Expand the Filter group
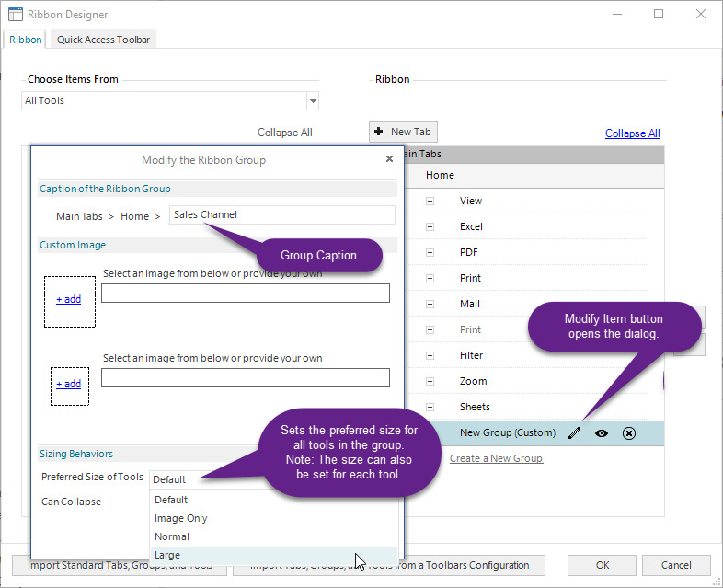This screenshot has width=723, height=588. coord(430,355)
